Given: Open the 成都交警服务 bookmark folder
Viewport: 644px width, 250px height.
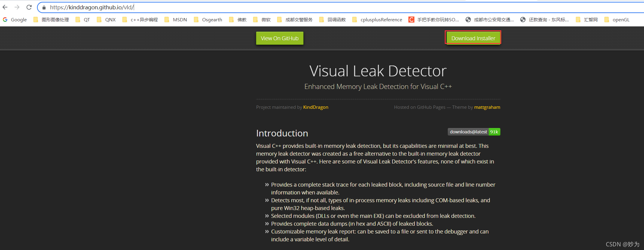Looking at the screenshot, I should (x=295, y=20).
